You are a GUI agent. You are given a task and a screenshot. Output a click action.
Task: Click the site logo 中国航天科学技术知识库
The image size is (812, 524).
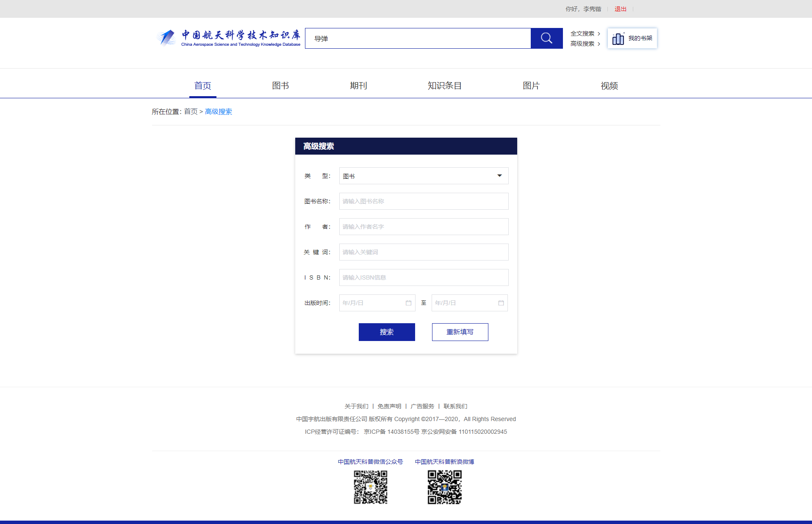(x=228, y=38)
